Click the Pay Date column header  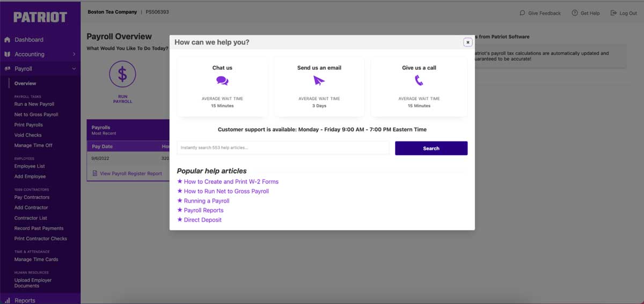click(x=102, y=146)
